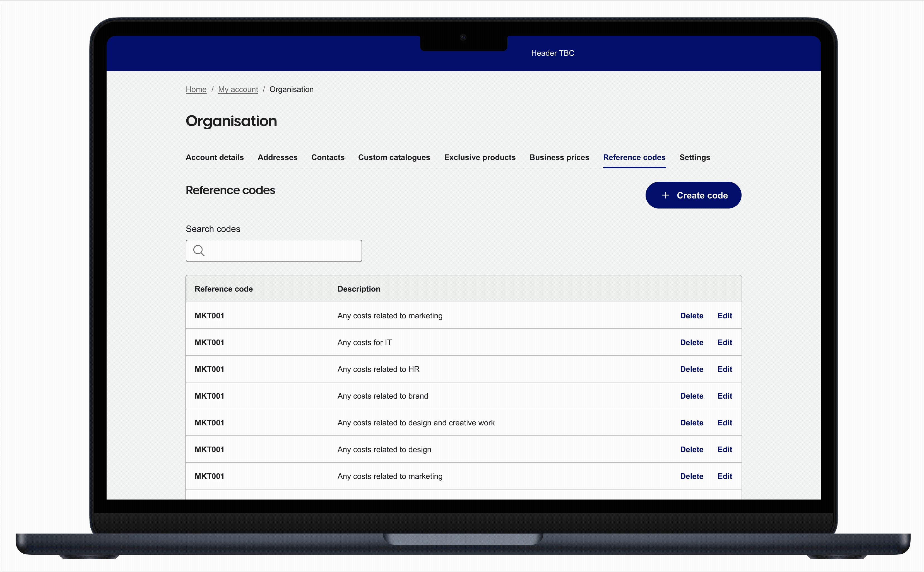The width and height of the screenshot is (924, 572).
Task: Go to the Contacts tab
Action: (x=328, y=157)
